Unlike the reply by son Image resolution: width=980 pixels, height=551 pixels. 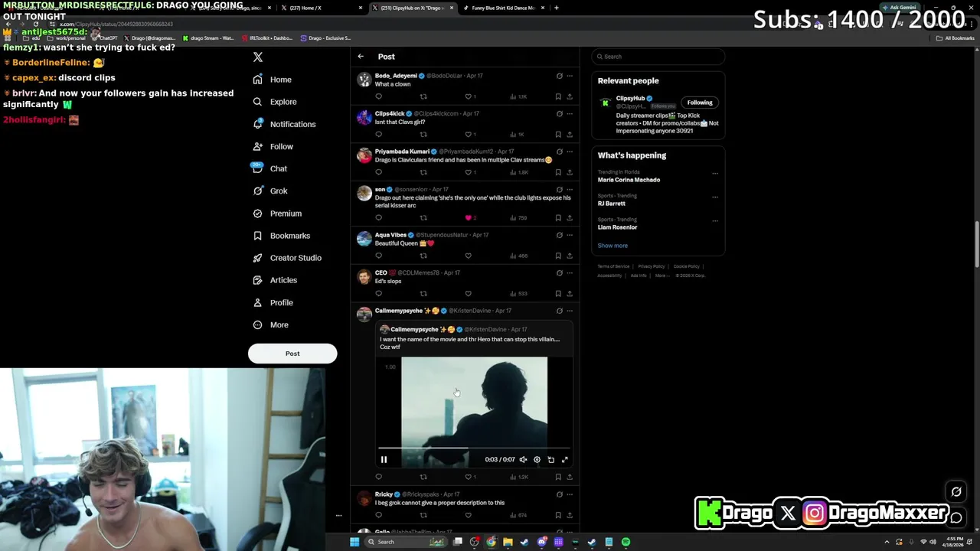tap(469, 218)
